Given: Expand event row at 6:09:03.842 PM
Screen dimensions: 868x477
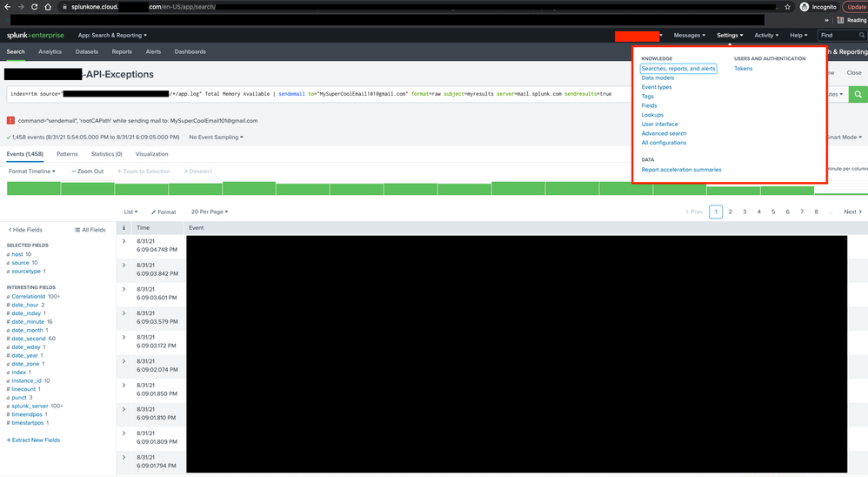Looking at the screenshot, I should click(124, 265).
